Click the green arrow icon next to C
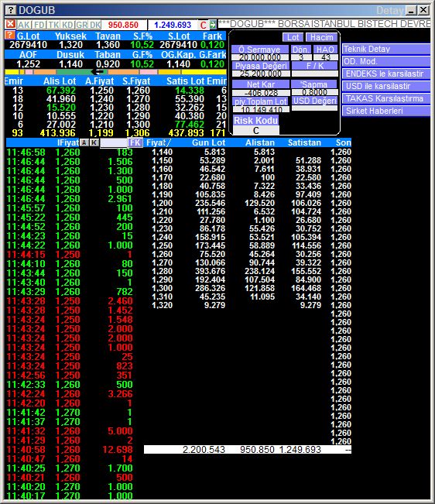Viewport: 435px width, 504px height. (x=213, y=25)
